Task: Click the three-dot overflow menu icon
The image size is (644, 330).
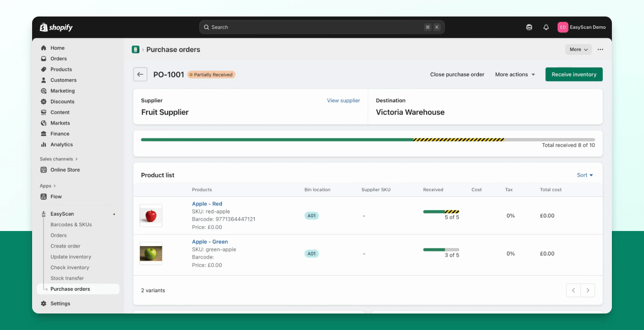Action: [600, 49]
